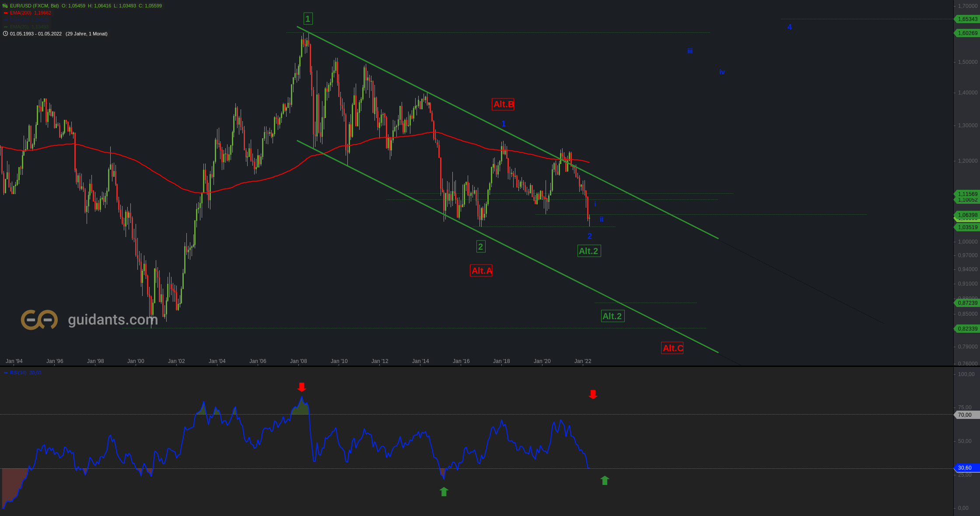Open the EUR/USD (FXCM, Bid) symbol label
Screen dimensions: 980x516
(x=35, y=6)
